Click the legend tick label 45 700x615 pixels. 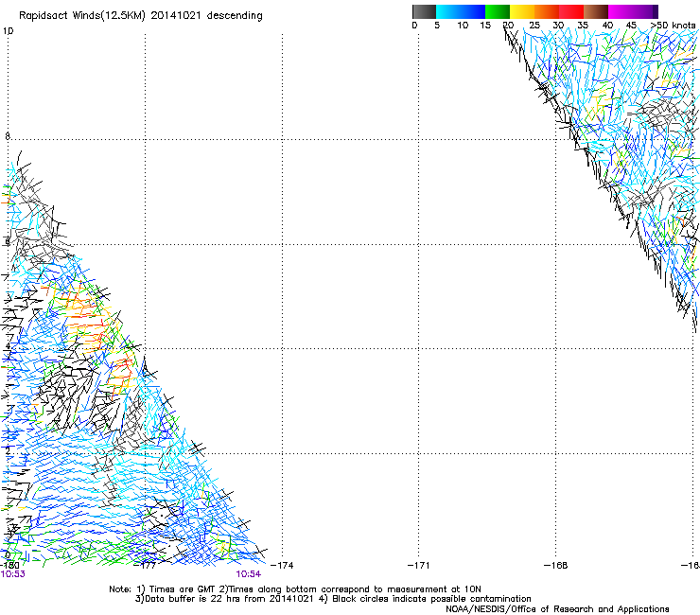tap(631, 26)
